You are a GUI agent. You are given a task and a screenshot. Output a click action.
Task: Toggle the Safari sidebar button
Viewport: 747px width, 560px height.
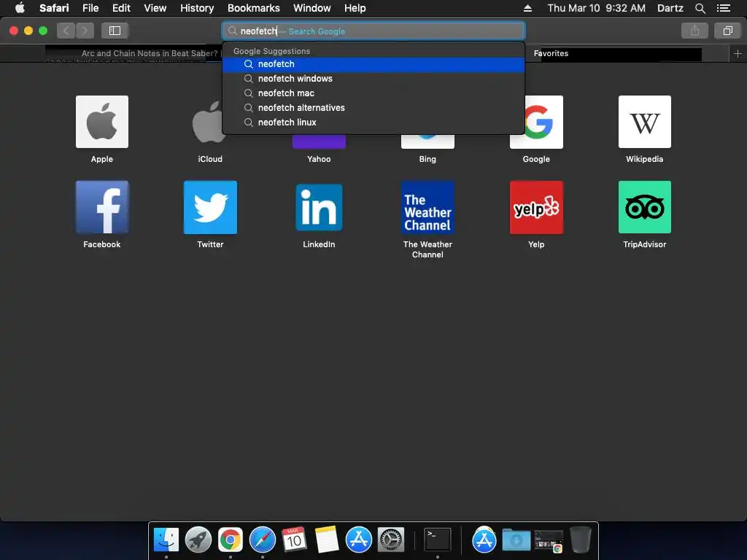(x=115, y=31)
